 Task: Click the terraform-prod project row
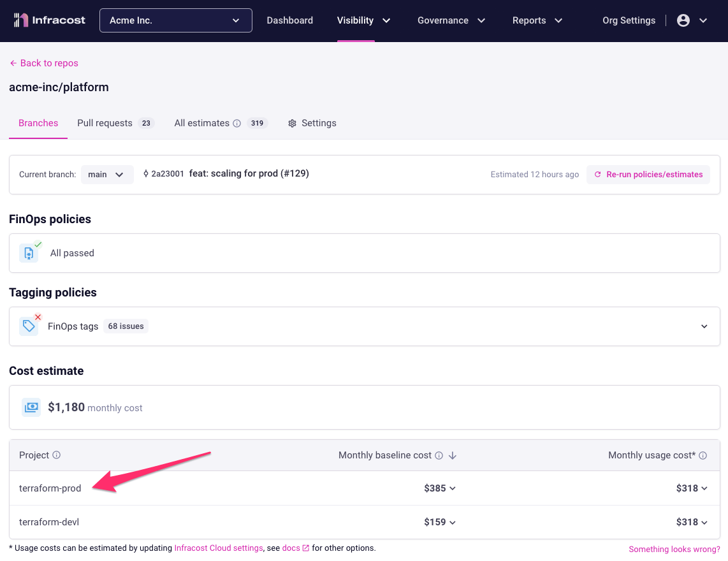(365, 488)
